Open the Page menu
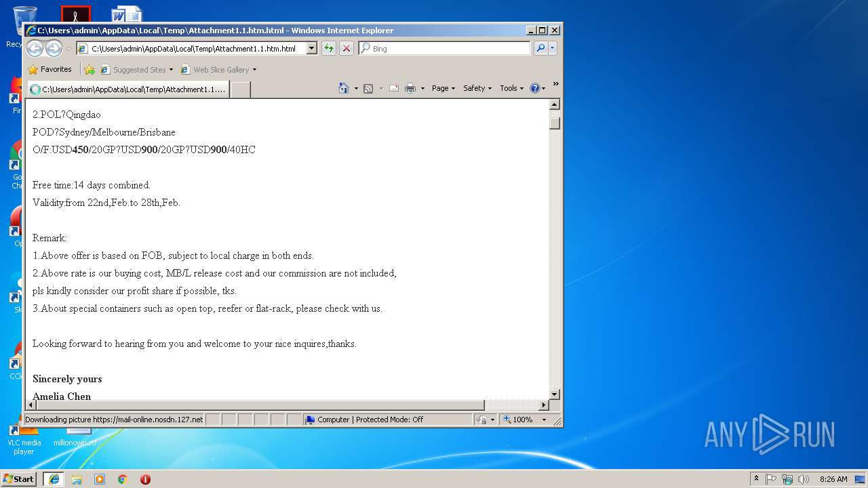The height and width of the screenshot is (488, 868). click(x=443, y=88)
